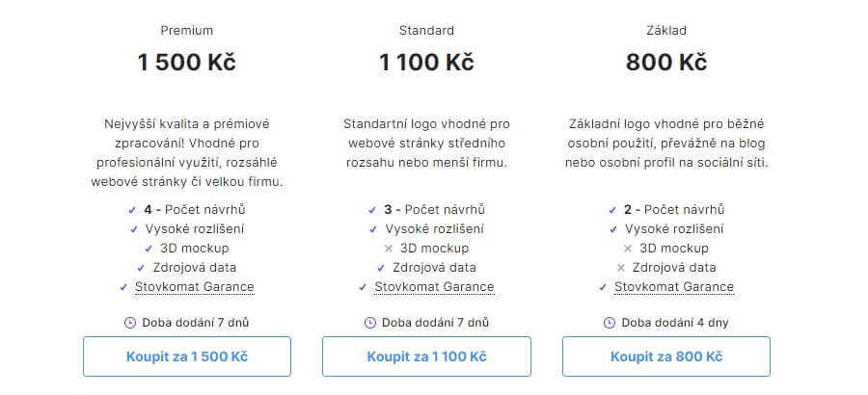The width and height of the screenshot is (868, 395).
Task: Click the X icon beside Základ Zdrojová data
Action: (x=620, y=268)
